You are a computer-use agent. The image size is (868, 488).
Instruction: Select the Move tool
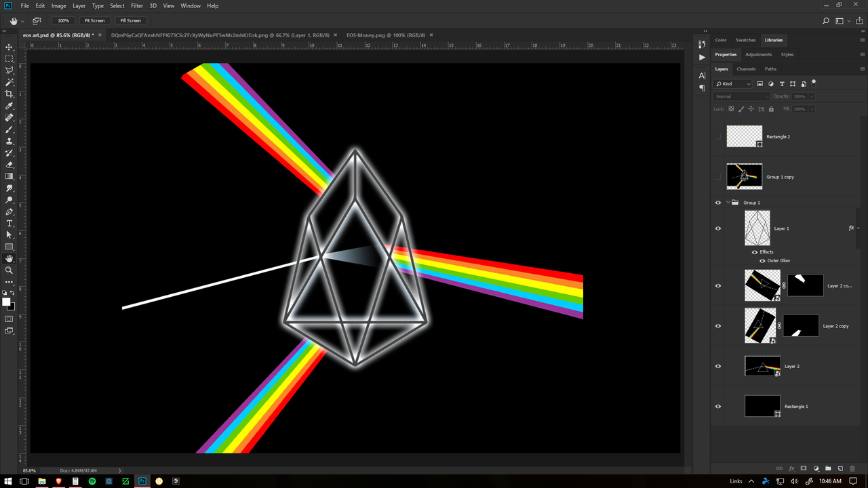9,47
